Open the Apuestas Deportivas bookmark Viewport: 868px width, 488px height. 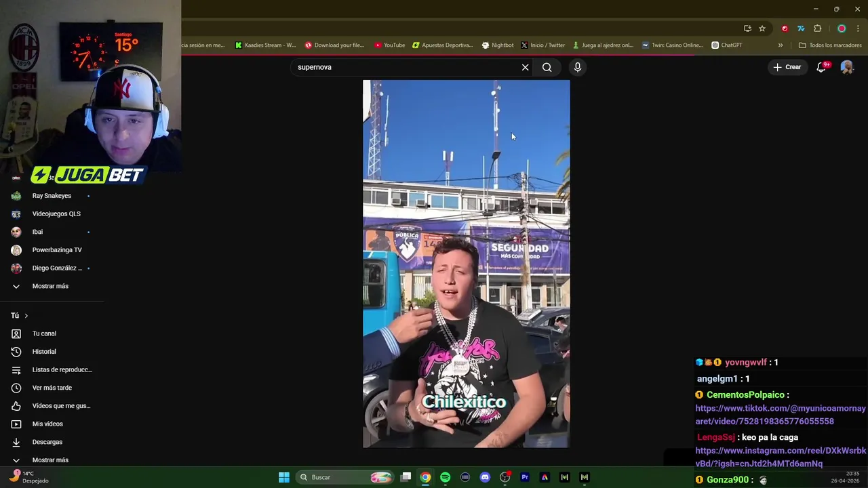pos(443,45)
